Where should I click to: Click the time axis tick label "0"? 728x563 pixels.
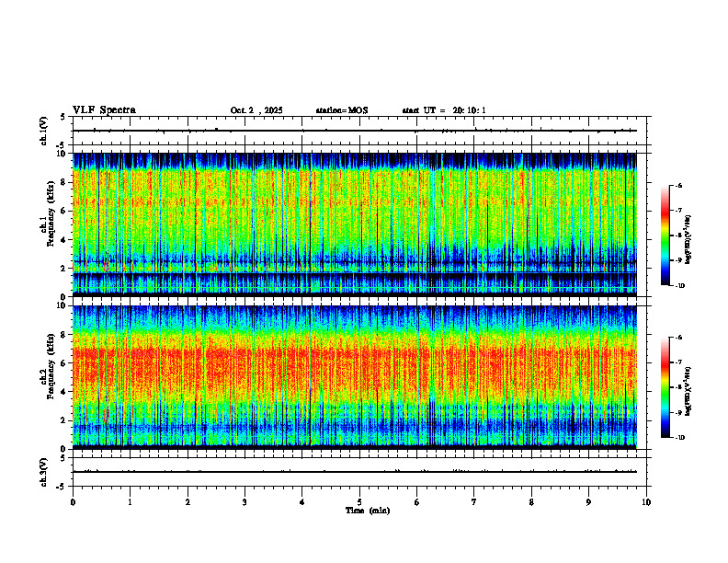(x=73, y=502)
